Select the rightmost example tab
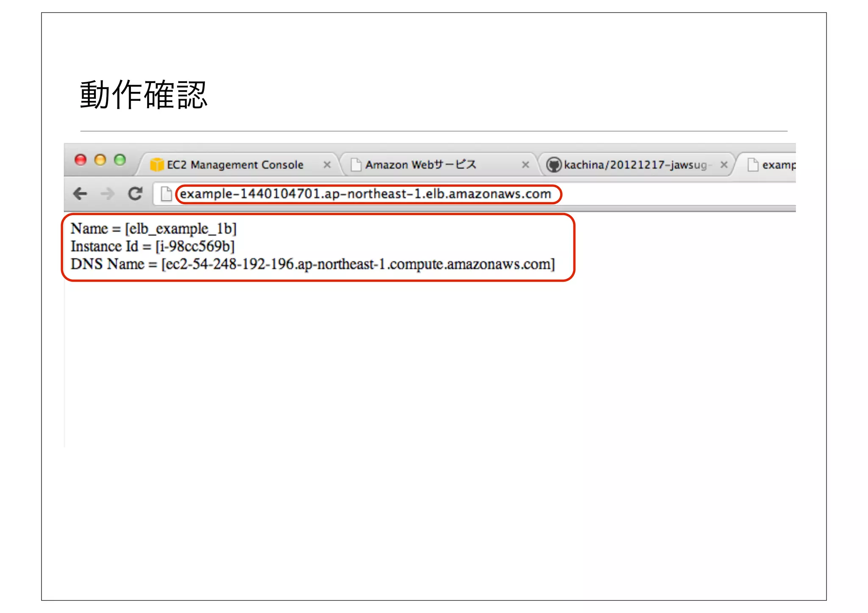This screenshot has width=868, height=613. pyautogui.click(x=778, y=165)
